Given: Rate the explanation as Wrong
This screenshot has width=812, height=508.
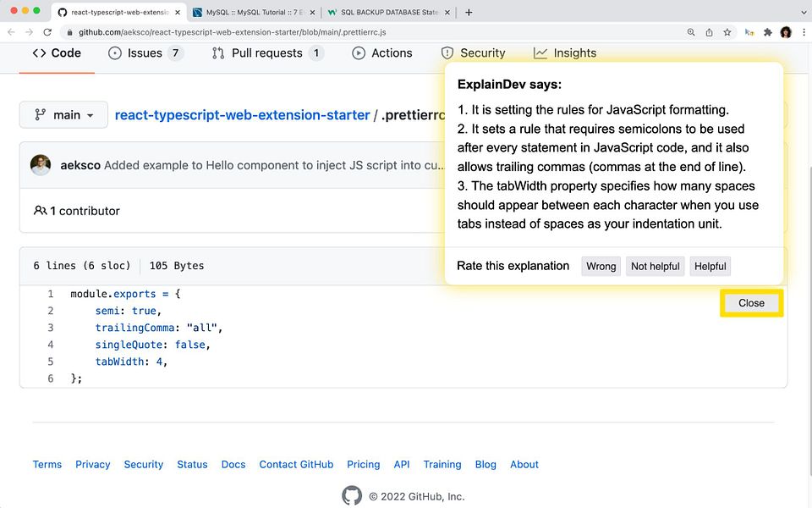Looking at the screenshot, I should 601,266.
